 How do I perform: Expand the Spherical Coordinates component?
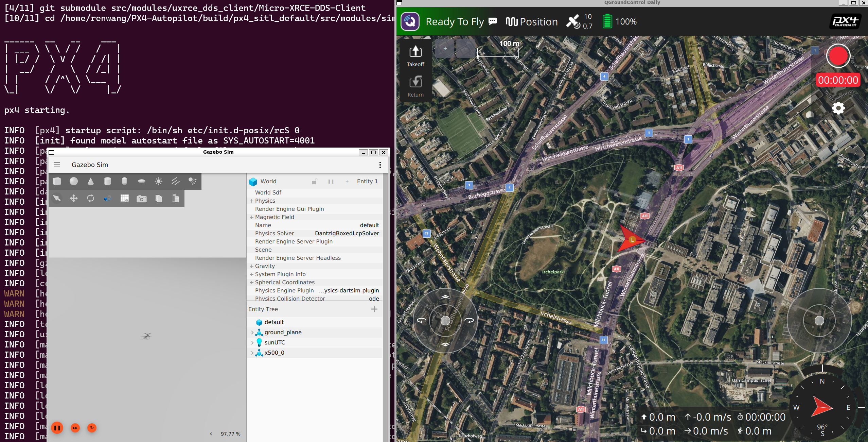click(x=252, y=283)
